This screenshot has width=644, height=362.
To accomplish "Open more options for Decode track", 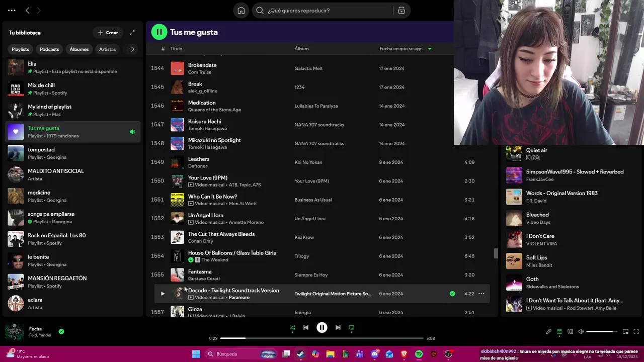I will (481, 294).
